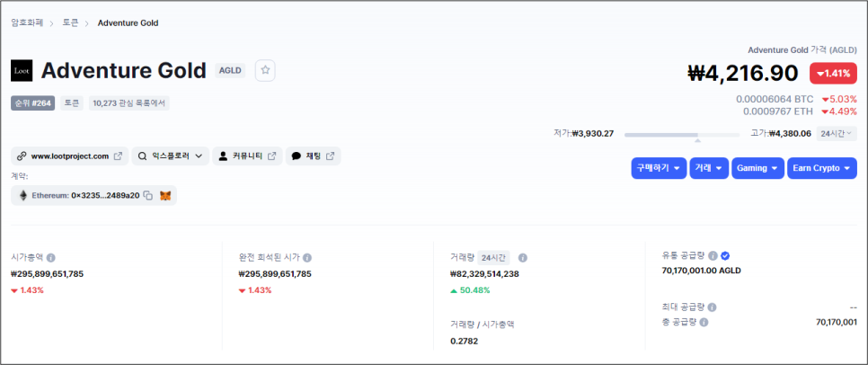Copy the Ethereum contract address
The image size is (868, 365).
tap(147, 195)
